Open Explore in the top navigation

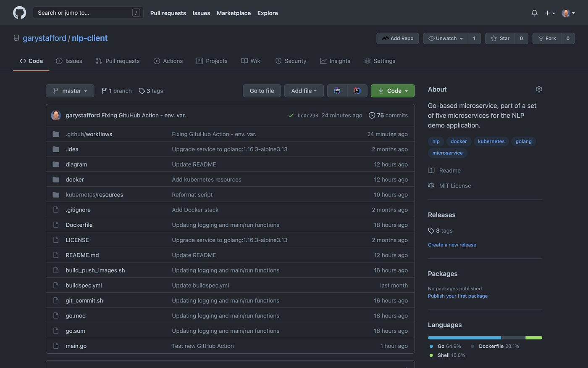click(268, 13)
